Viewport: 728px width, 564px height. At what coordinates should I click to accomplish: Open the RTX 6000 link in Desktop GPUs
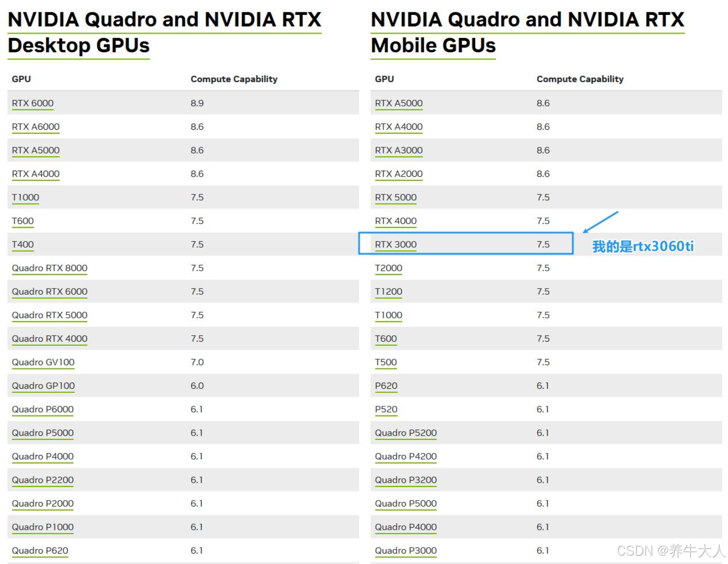tap(33, 103)
